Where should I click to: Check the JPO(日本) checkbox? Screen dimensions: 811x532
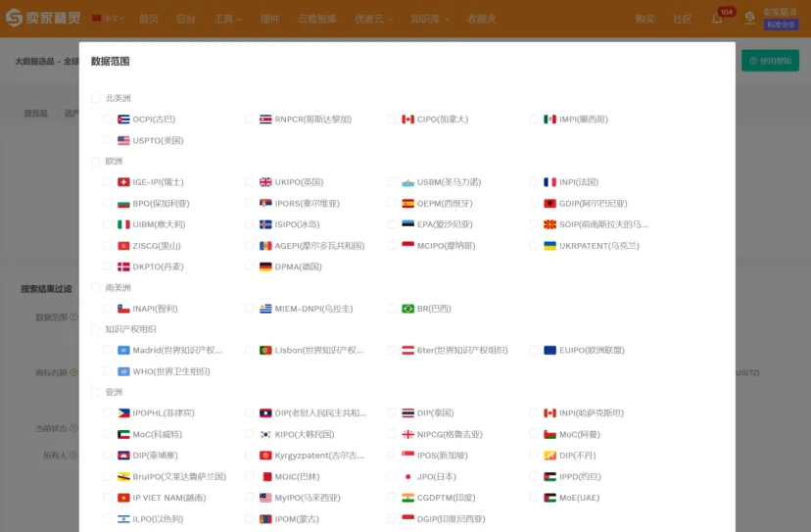pos(392,476)
